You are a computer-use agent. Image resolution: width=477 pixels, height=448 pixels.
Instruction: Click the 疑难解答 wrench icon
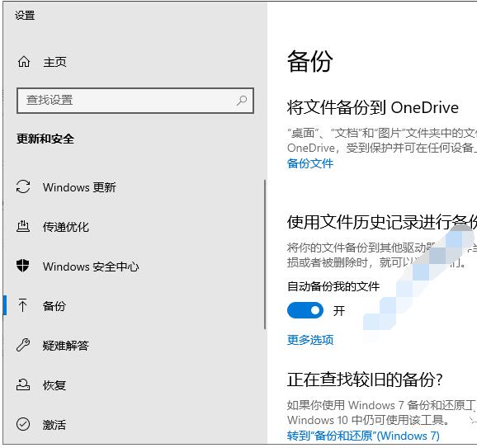pos(23,345)
